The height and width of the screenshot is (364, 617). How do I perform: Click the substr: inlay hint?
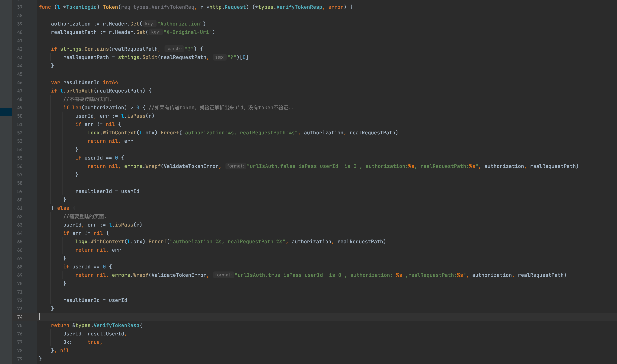174,49
